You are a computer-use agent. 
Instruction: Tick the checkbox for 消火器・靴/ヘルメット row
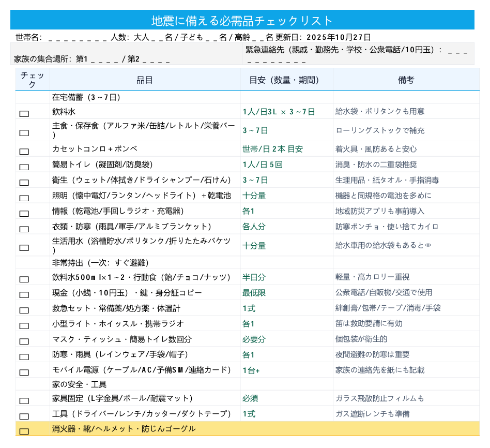(24, 431)
